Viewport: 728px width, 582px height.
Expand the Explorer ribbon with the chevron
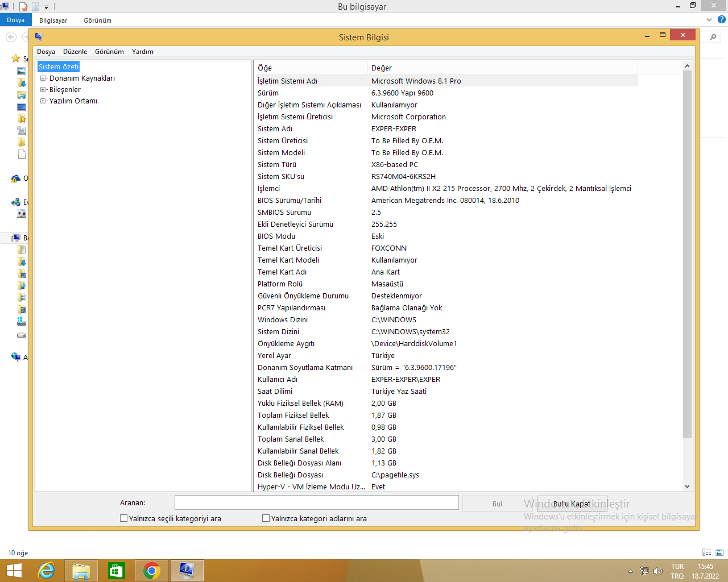coord(709,20)
